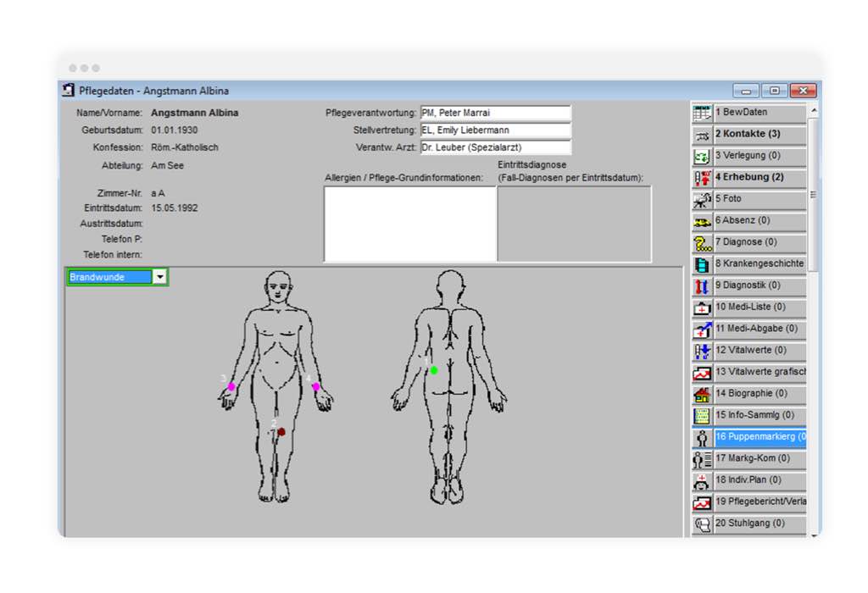The height and width of the screenshot is (593, 868).
Task: Open the Foto camera icon
Action: click(702, 199)
